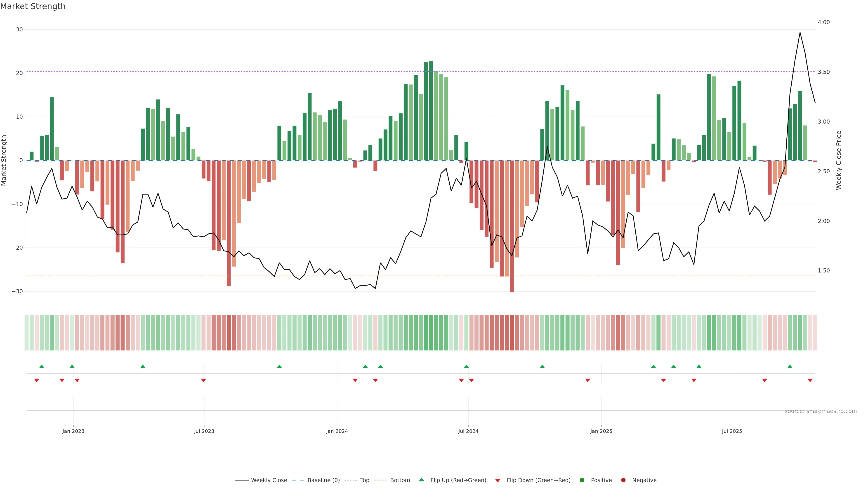Click the darkest red heatmap cell
The width and height of the screenshot is (868, 488).
[x=512, y=333]
